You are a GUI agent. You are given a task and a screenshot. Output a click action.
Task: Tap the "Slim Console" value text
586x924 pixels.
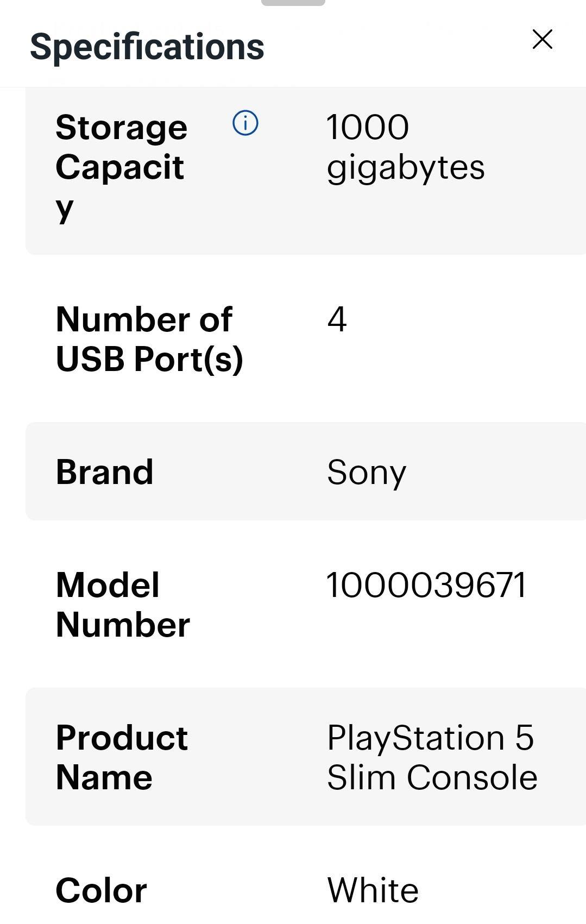pos(432,777)
